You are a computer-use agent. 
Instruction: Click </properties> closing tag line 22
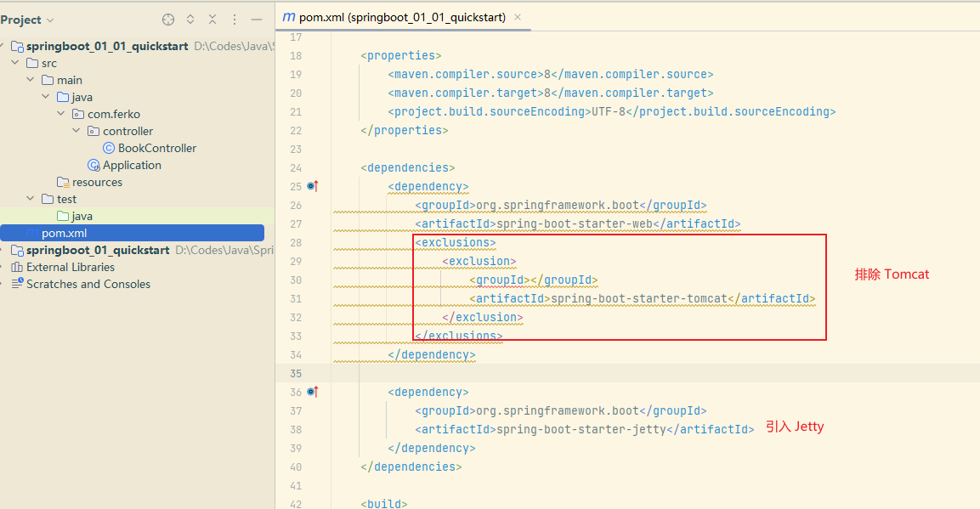(x=405, y=130)
